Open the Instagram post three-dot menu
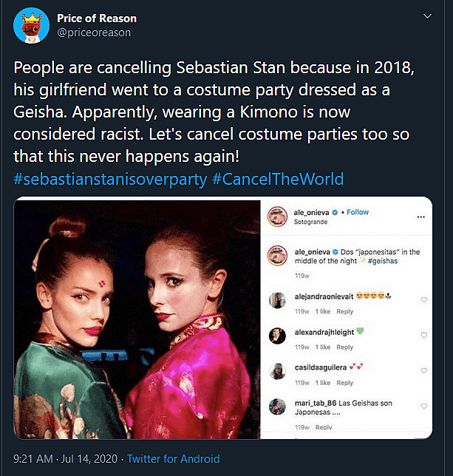 [421, 217]
